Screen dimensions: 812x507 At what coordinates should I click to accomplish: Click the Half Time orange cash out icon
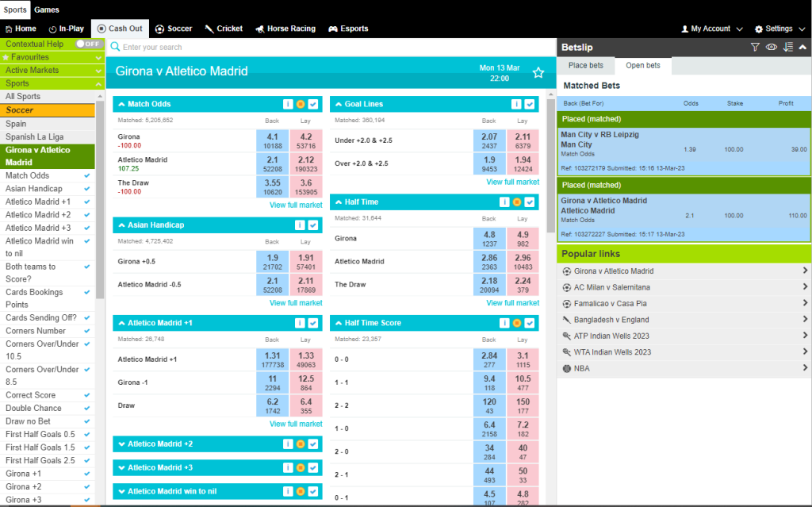point(517,202)
